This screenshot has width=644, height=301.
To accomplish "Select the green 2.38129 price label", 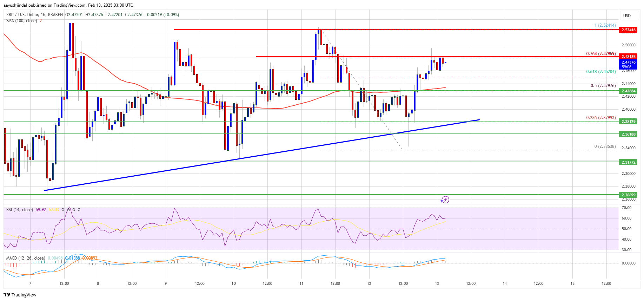I will pyautogui.click(x=628, y=122).
